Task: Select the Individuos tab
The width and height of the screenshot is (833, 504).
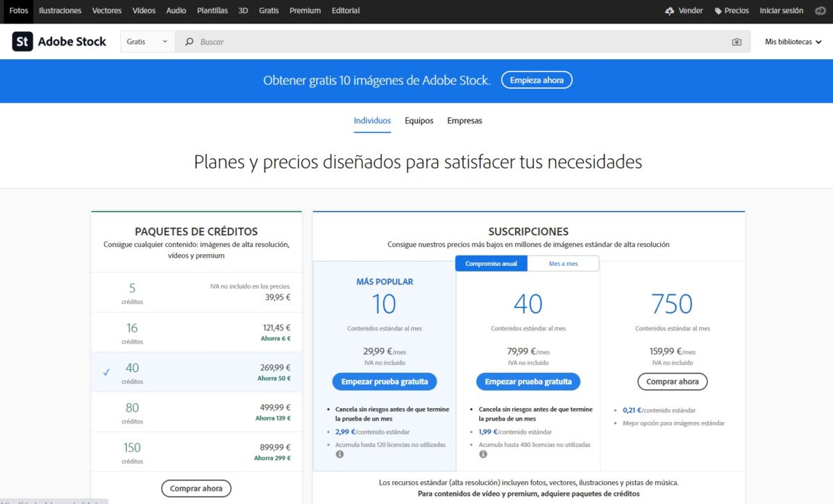Action: [x=373, y=121]
